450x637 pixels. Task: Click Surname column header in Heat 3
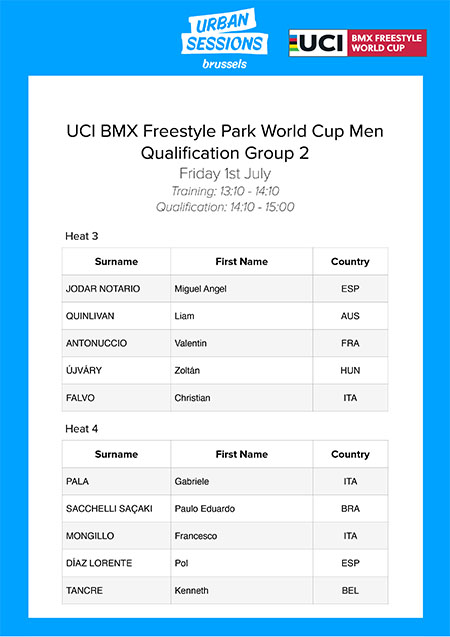[x=116, y=262]
